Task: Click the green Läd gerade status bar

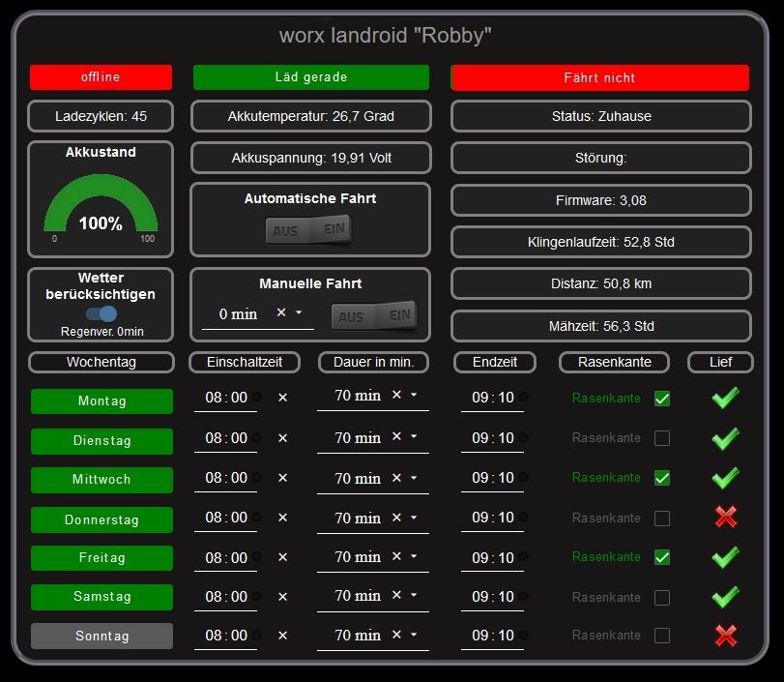Action: 311,77
